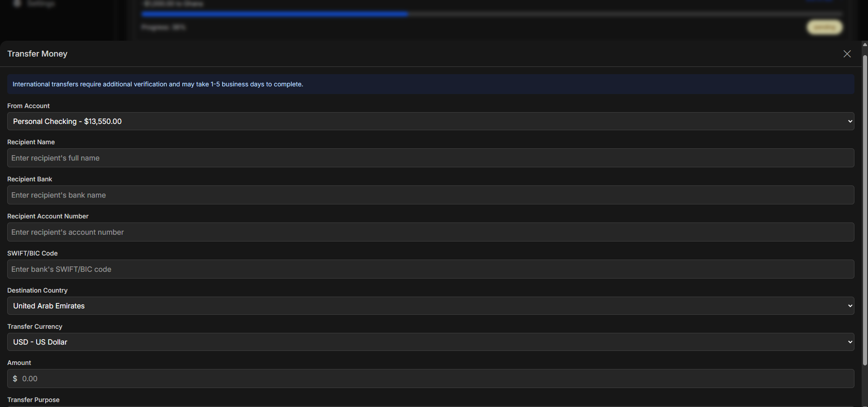Click the From Account dropdown chevron
868x407 pixels.
(850, 121)
